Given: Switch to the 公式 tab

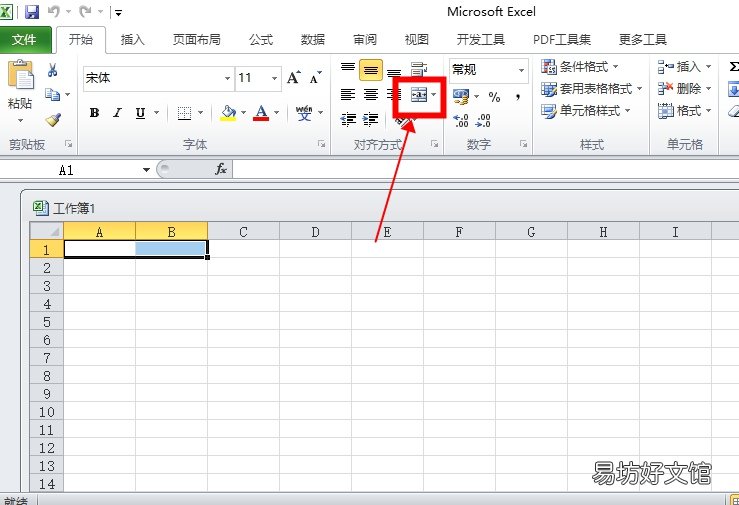Looking at the screenshot, I should click(x=261, y=40).
